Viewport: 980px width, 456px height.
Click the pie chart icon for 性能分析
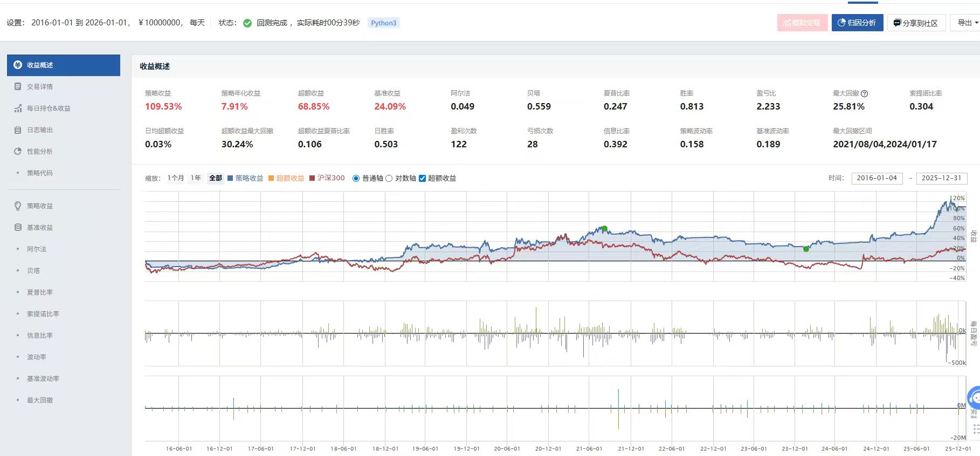point(18,152)
